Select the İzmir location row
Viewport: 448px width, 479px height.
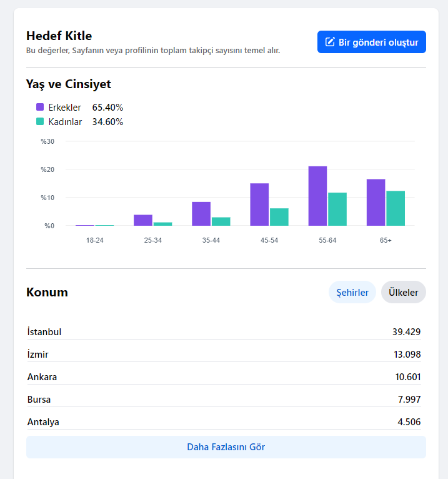224,355
